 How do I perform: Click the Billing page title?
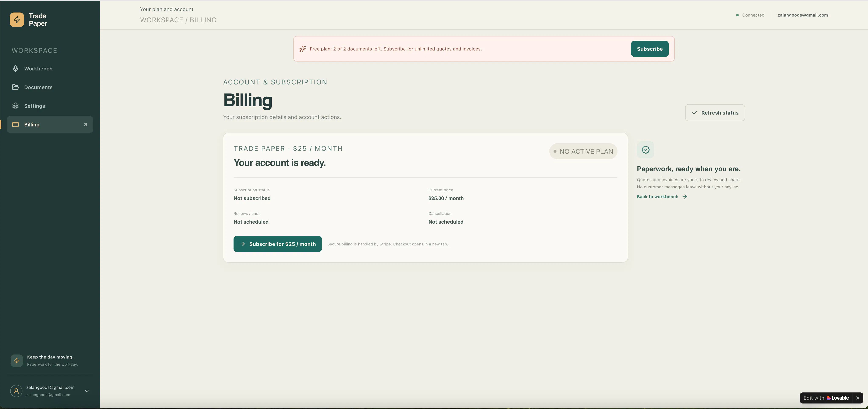click(x=248, y=100)
